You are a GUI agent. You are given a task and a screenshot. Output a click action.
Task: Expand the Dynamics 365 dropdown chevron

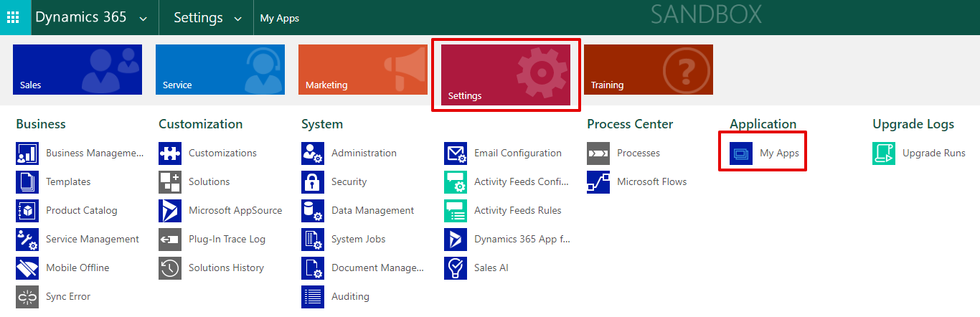pos(143,19)
